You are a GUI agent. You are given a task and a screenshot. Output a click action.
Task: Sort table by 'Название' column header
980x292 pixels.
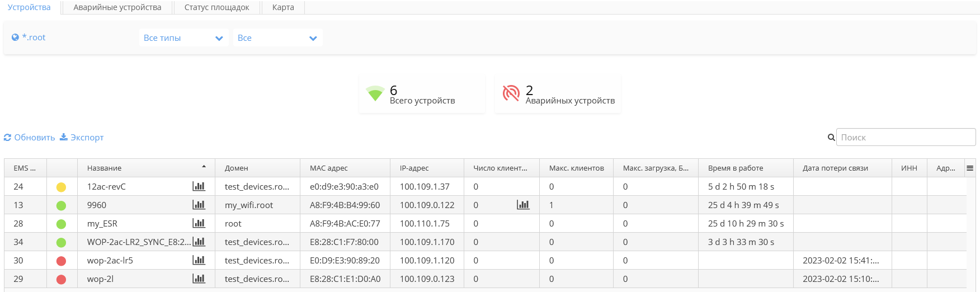pos(105,168)
